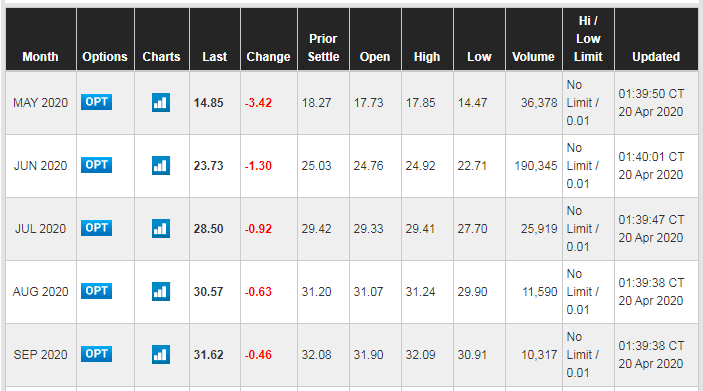Open the chart icon for JUN 2020
The height and width of the screenshot is (391, 703).
pos(161,165)
